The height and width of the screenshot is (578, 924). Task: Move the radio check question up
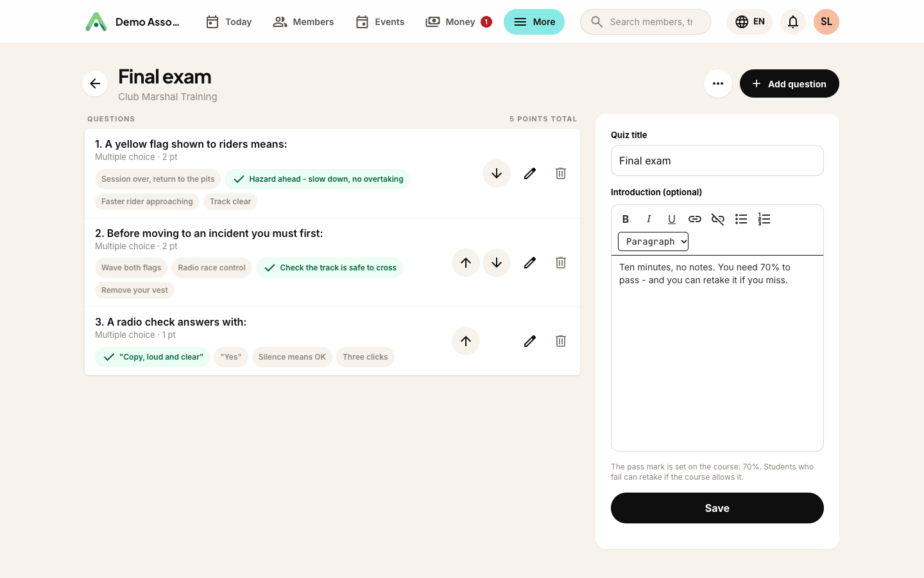(466, 341)
